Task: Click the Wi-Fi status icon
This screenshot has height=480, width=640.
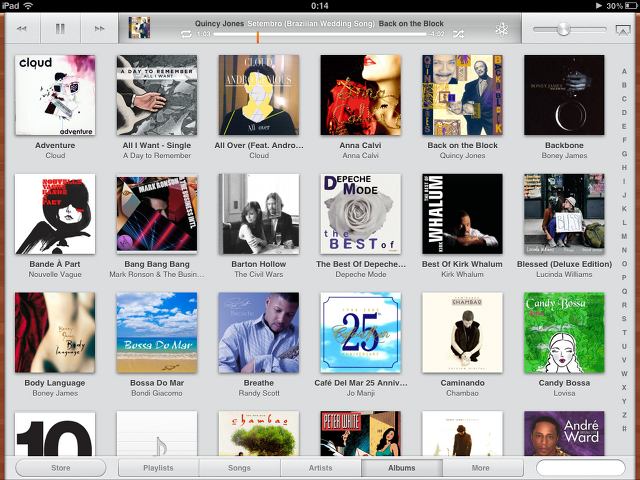Action: coord(28,6)
